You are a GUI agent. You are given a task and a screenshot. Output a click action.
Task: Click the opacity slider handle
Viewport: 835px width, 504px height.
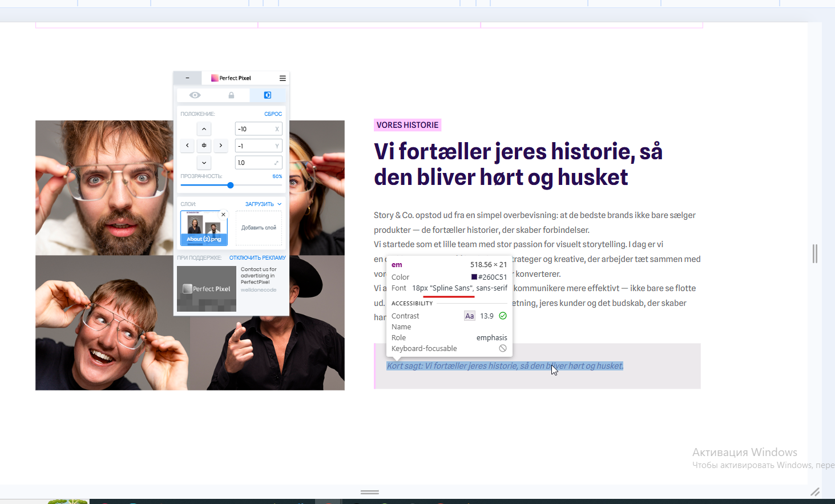tap(231, 186)
